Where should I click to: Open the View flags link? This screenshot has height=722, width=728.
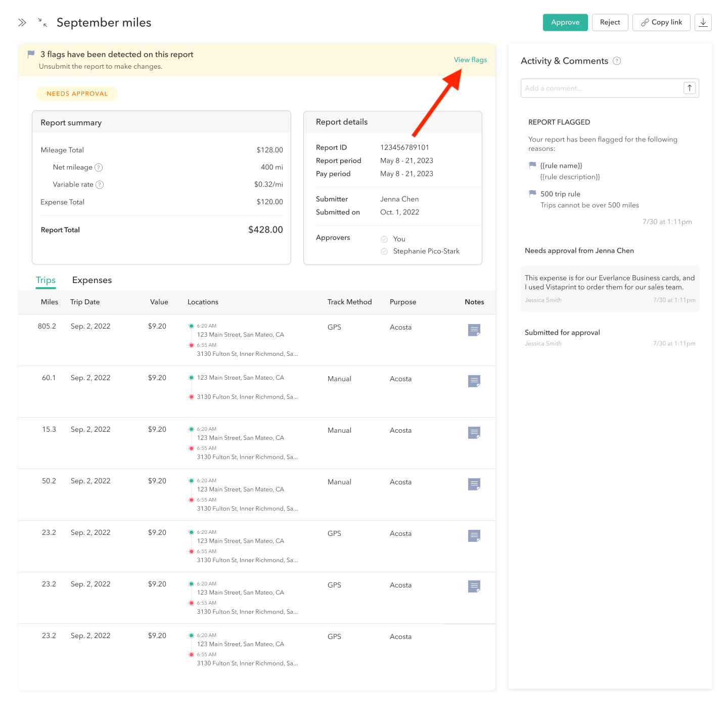pyautogui.click(x=470, y=60)
